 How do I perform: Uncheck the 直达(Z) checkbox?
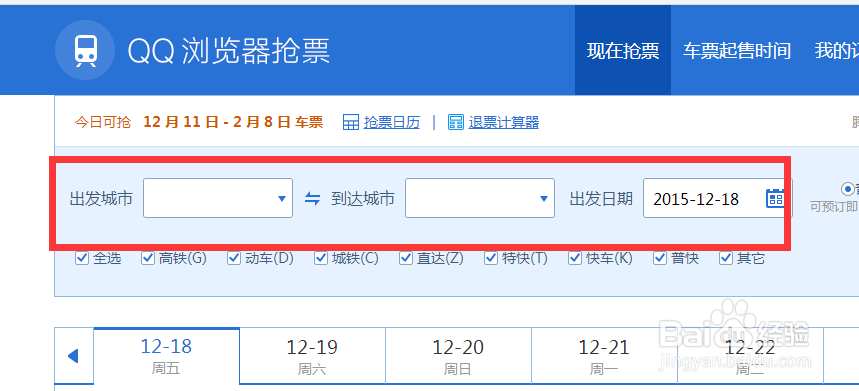(405, 258)
